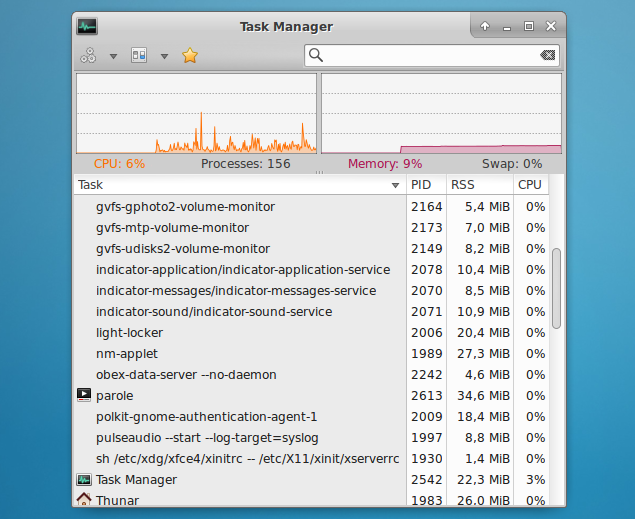Viewport: 635px width, 519px height.
Task: Click the CPU usage graph
Action: (x=196, y=113)
